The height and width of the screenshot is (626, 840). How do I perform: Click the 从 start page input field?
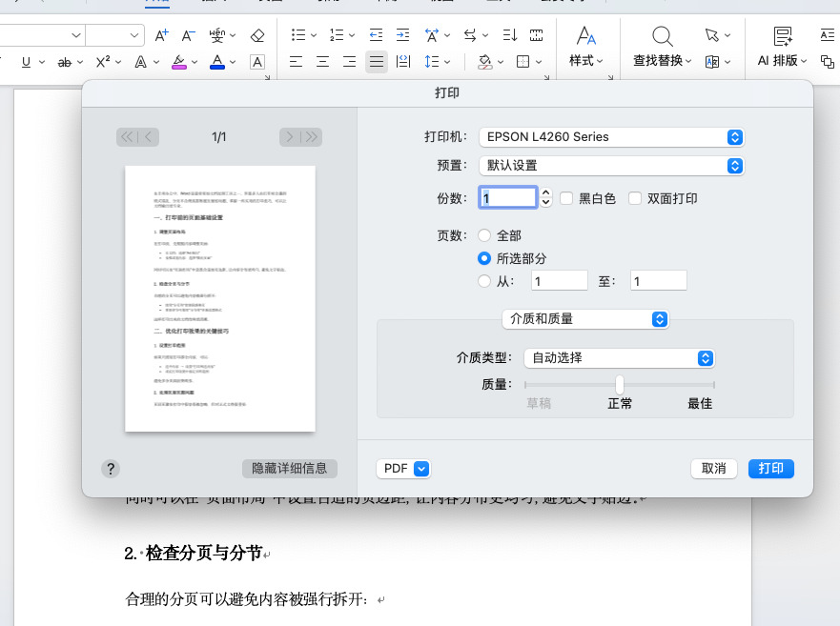[560, 281]
